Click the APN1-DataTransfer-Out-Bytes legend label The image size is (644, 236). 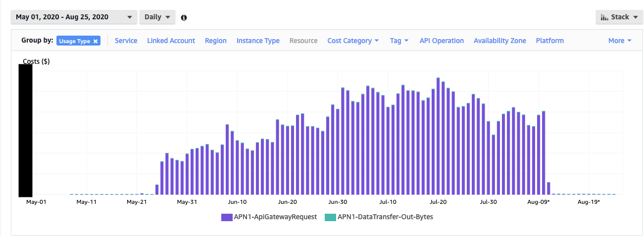click(385, 217)
